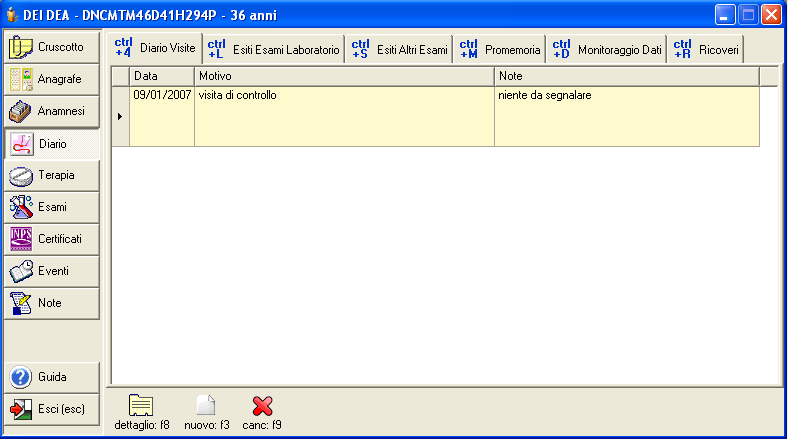Open the Anagrafe patient registry

[x=52, y=79]
